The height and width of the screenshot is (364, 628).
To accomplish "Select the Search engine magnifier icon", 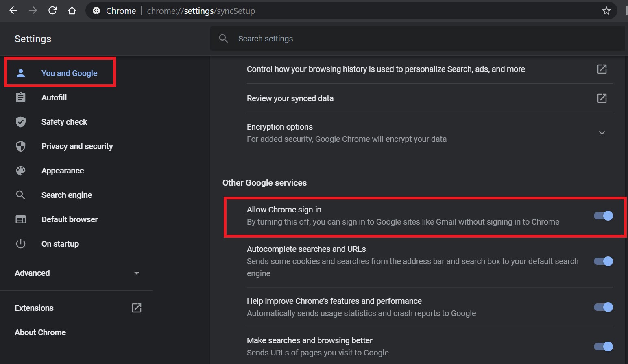I will point(20,195).
